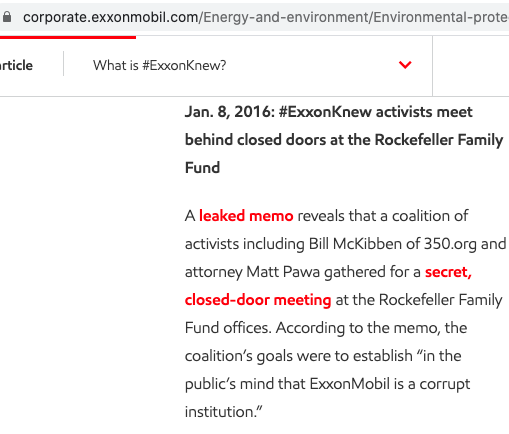
Task: Expand the red chevron next to What is #ExxonKnew?
Action: point(405,65)
